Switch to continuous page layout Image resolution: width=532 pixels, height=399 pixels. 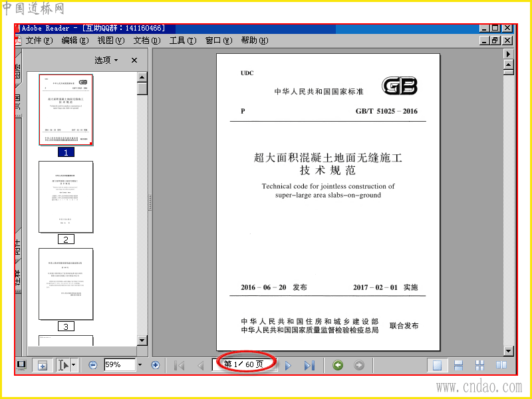click(x=458, y=365)
